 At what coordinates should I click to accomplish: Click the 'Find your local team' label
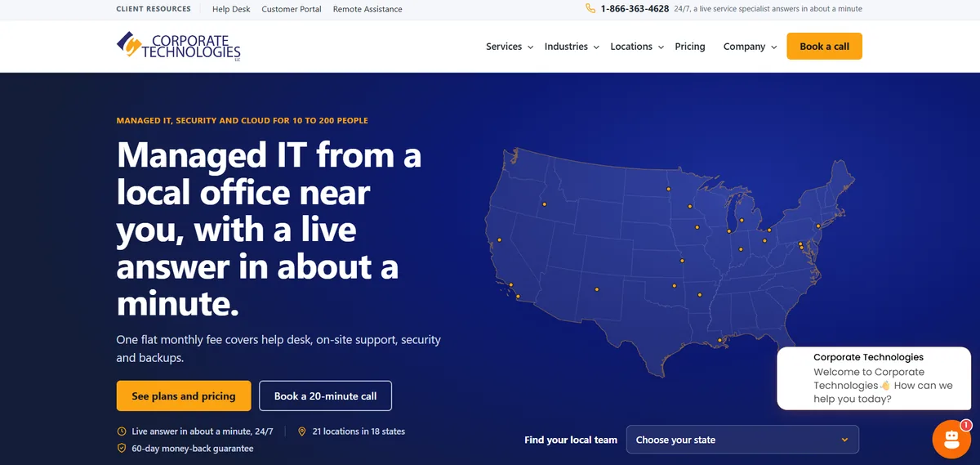point(571,440)
